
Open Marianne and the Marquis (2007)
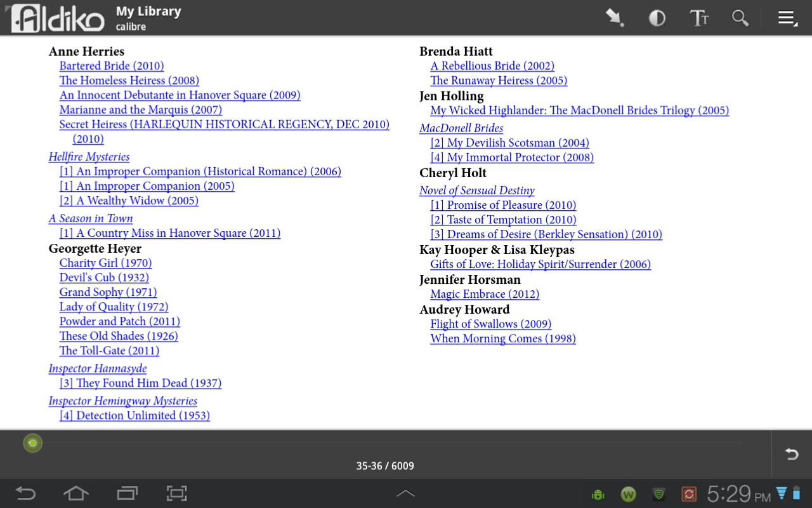click(141, 110)
